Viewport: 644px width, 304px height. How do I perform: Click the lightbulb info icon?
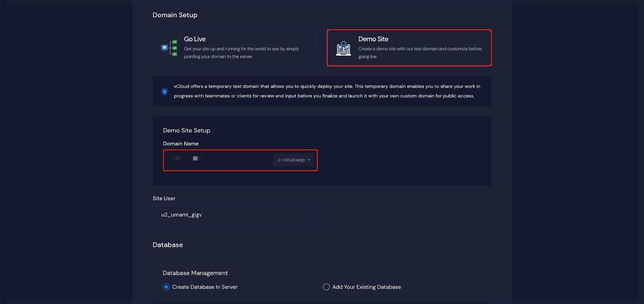[x=165, y=91]
